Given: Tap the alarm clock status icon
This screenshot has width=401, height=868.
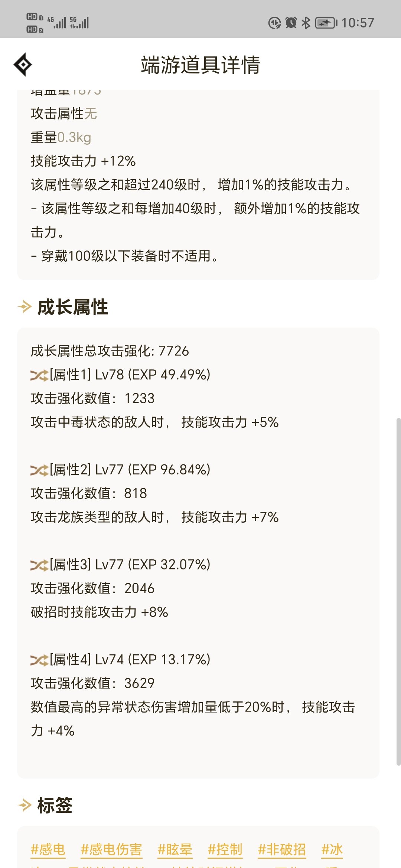Looking at the screenshot, I should coord(291,23).
